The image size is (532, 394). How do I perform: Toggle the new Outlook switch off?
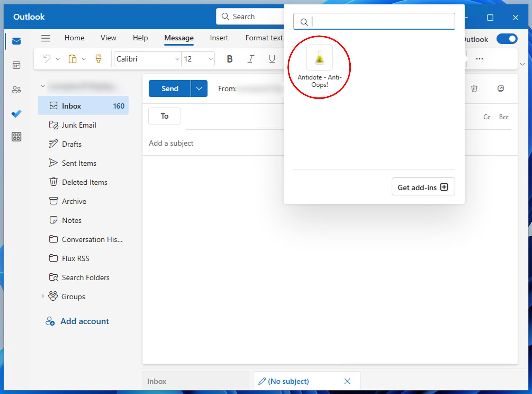[x=507, y=39]
